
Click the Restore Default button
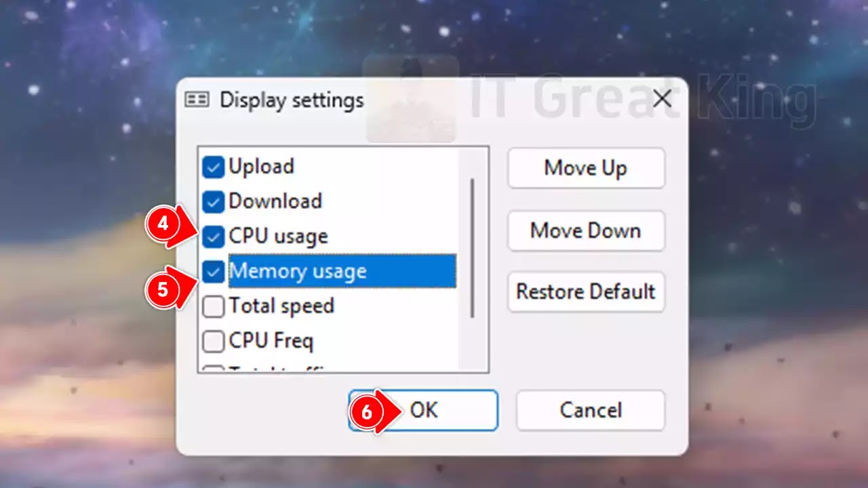tap(586, 292)
